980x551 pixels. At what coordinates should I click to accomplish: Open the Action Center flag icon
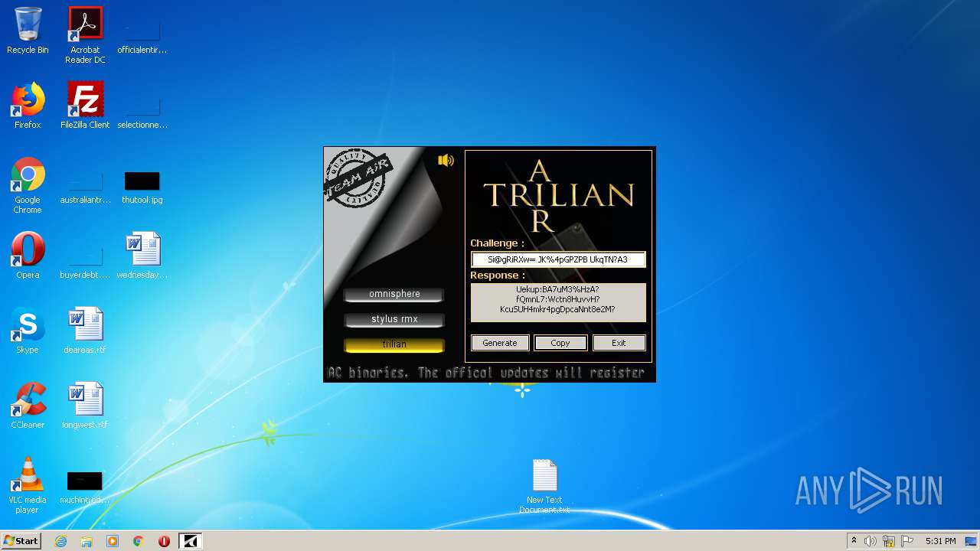[x=907, y=541]
